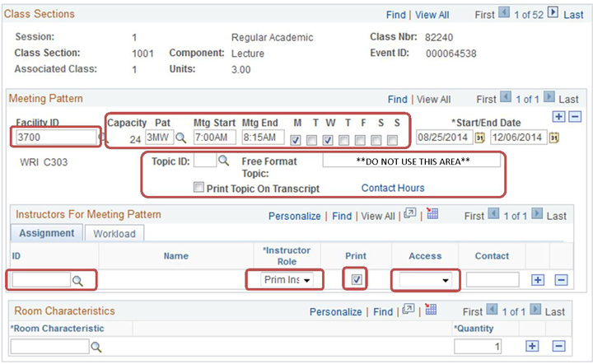Click the instructor ID lookup magnifier
Viewport: 593px width, 364px height.
coord(78,281)
